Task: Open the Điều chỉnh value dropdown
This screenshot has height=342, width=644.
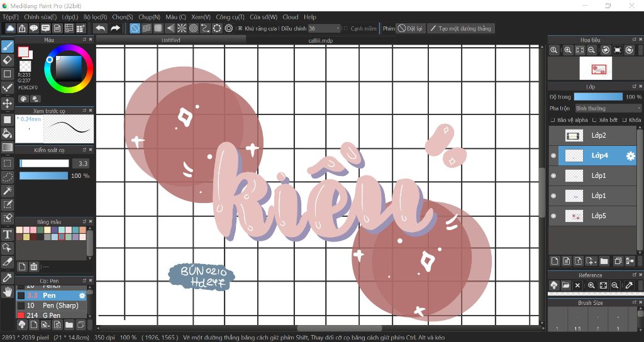Action: tap(325, 28)
